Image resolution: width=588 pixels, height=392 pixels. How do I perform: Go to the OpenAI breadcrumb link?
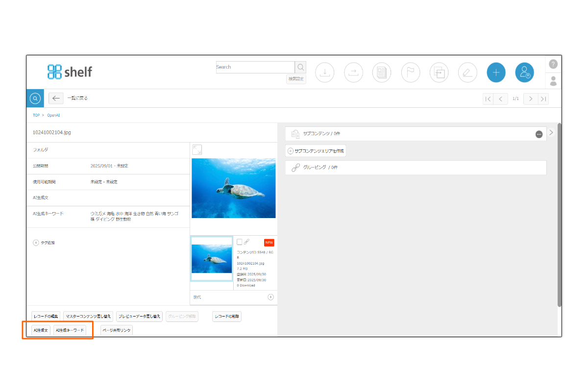click(53, 115)
